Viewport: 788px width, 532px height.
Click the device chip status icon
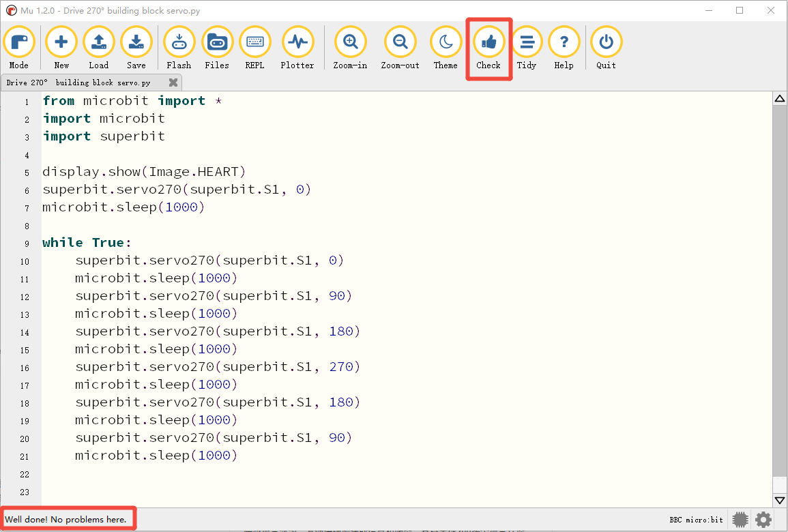click(740, 520)
